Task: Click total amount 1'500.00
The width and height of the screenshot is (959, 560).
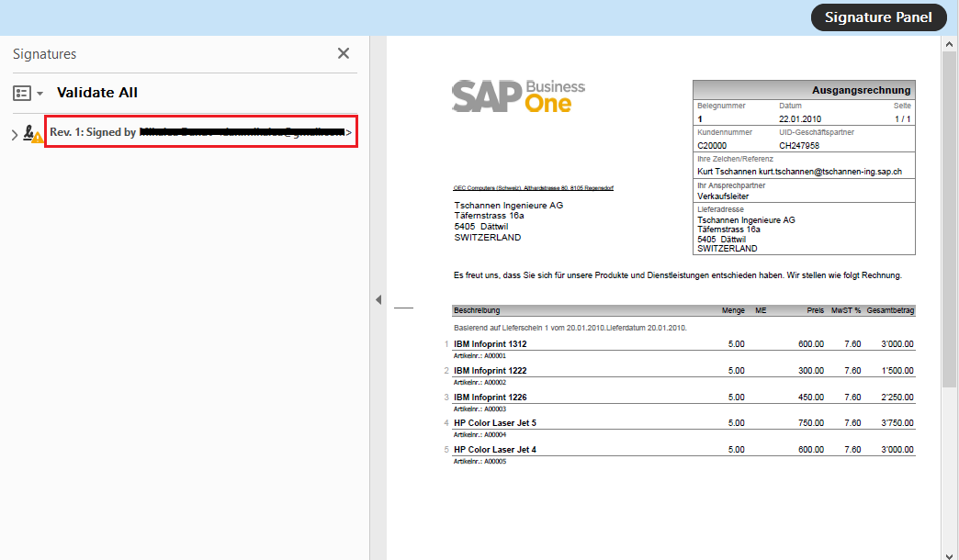Action: tap(897, 371)
